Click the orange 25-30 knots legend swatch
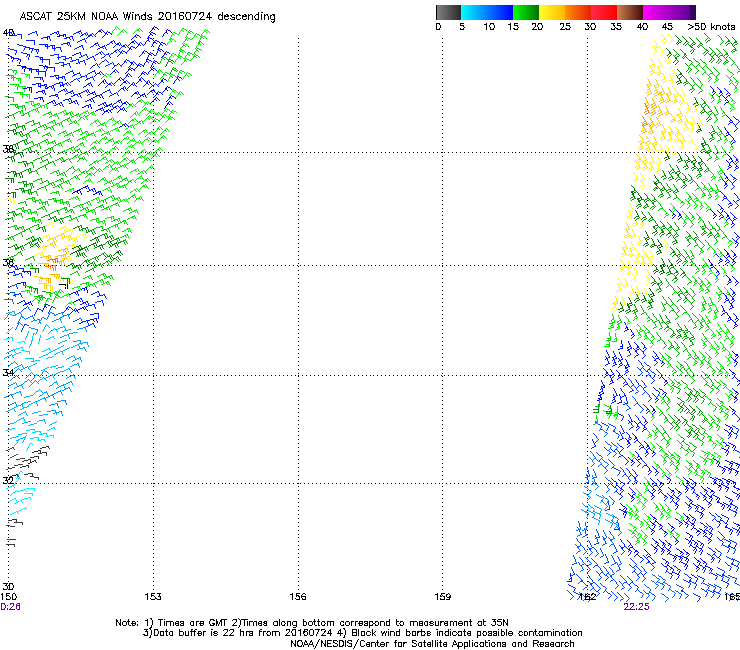The image size is (740, 650). click(x=578, y=12)
